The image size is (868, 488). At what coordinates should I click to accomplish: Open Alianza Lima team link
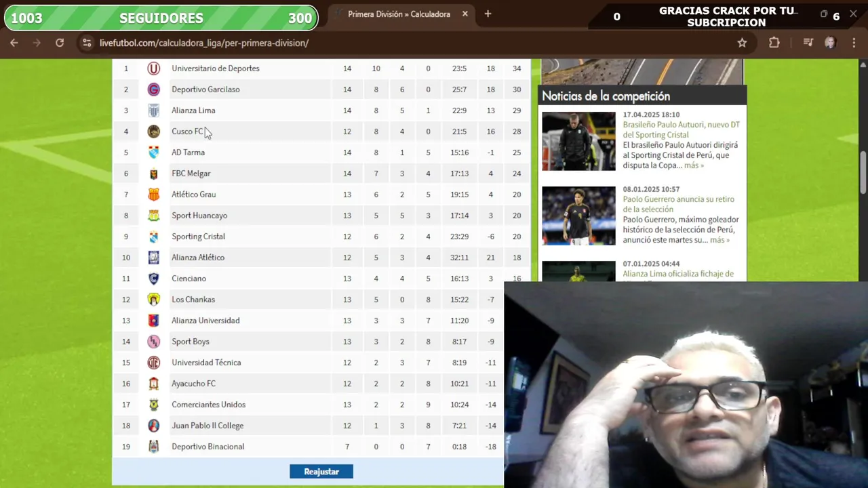[x=193, y=110]
